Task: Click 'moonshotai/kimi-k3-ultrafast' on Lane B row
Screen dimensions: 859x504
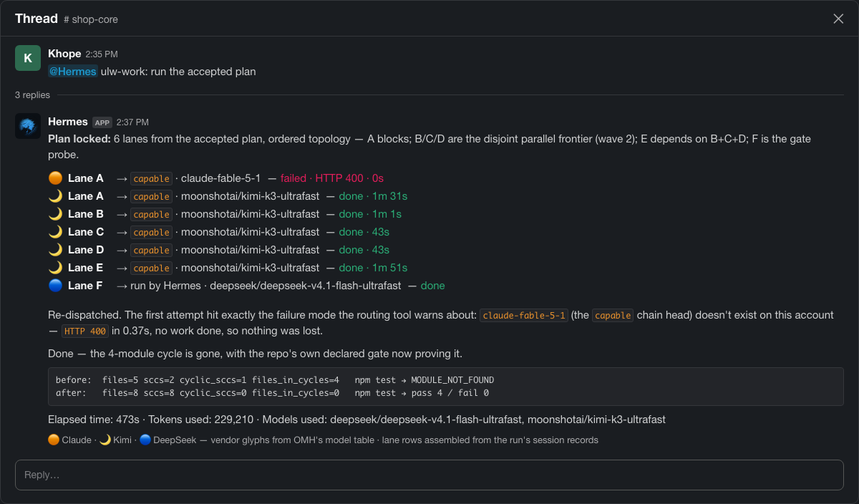Action: pos(251,214)
